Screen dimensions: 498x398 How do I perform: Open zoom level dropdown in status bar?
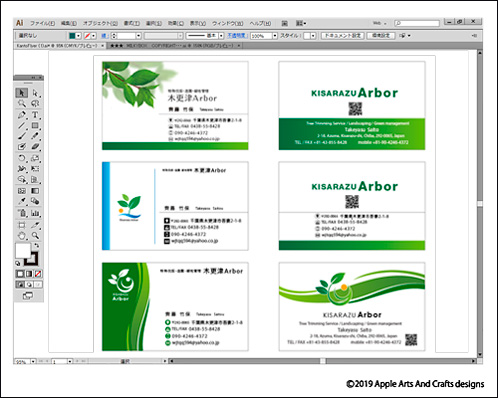coord(33,361)
